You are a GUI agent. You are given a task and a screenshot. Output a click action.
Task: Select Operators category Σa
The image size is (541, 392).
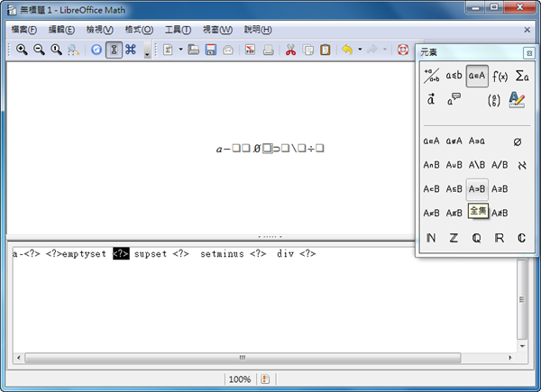coord(522,76)
